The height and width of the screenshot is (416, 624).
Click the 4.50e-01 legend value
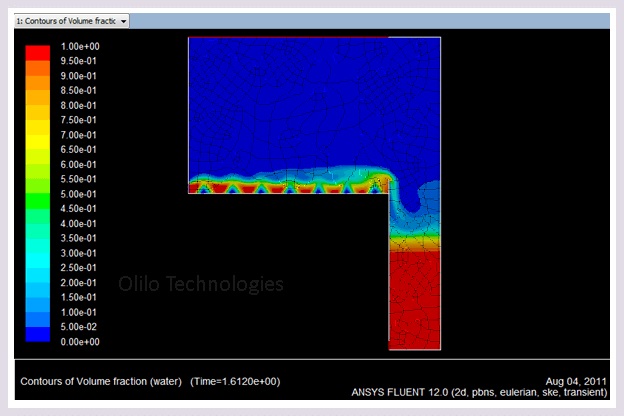click(x=78, y=209)
